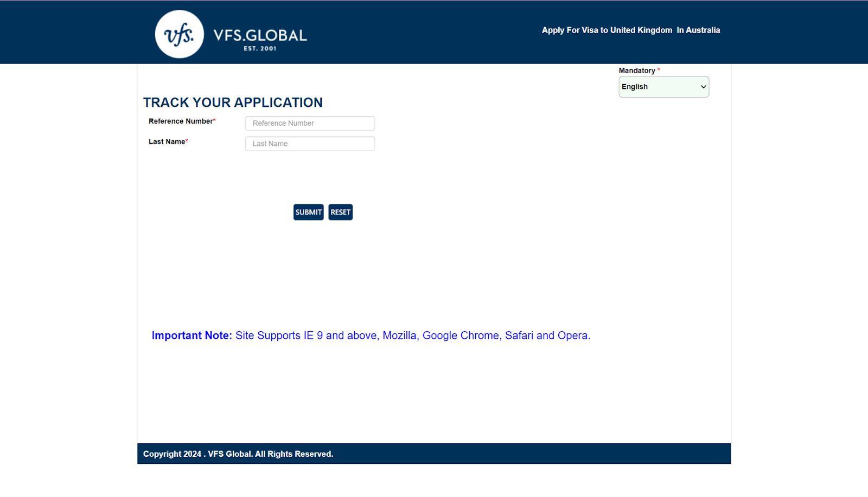The height and width of the screenshot is (497, 868).
Task: Click the 'Reference Number' label
Action: click(x=181, y=121)
